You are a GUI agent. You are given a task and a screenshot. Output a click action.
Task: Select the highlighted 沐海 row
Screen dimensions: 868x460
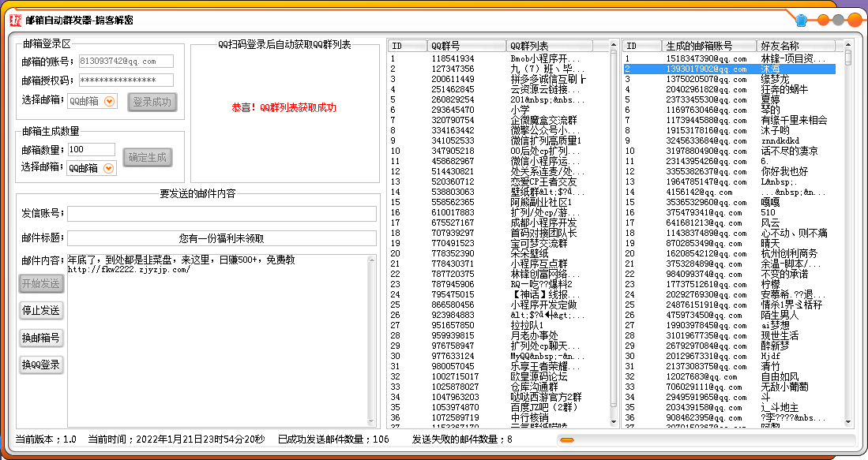click(729, 69)
